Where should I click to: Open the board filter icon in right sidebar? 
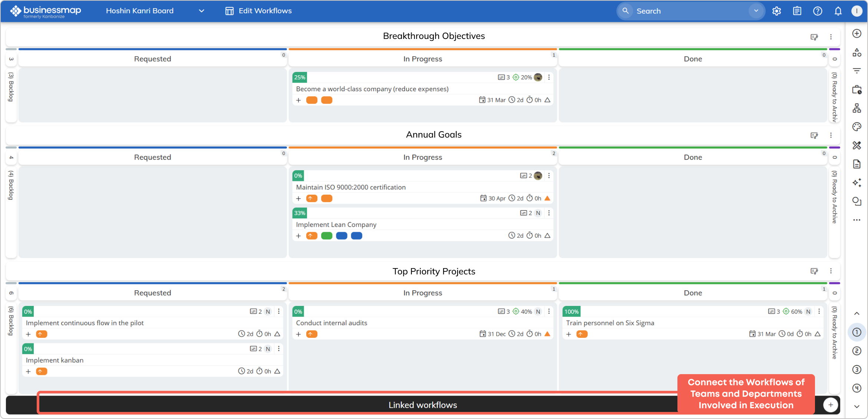coord(857,70)
